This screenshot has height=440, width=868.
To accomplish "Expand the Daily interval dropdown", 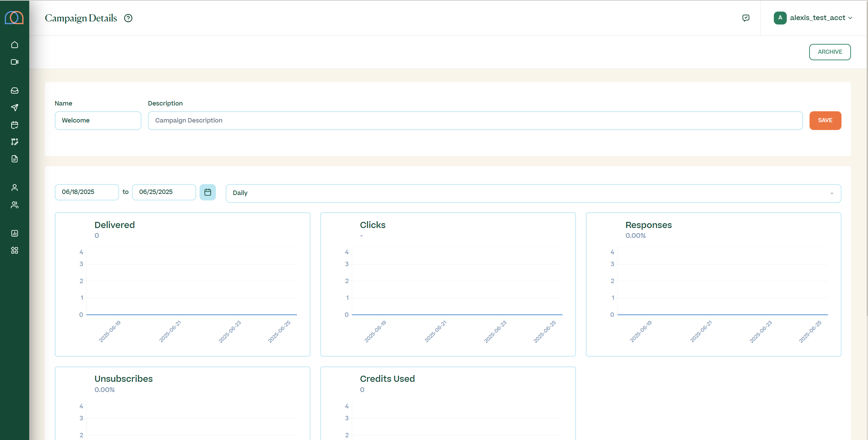I will pos(533,193).
